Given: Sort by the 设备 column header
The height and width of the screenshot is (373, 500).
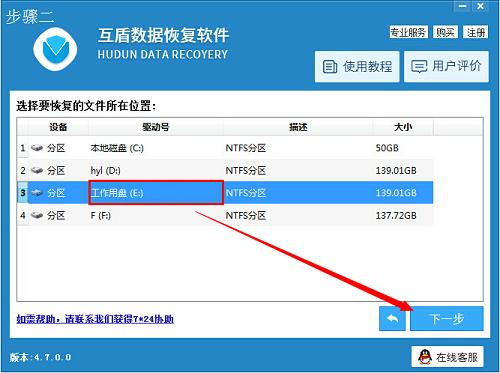Looking at the screenshot, I should pyautogui.click(x=58, y=127).
